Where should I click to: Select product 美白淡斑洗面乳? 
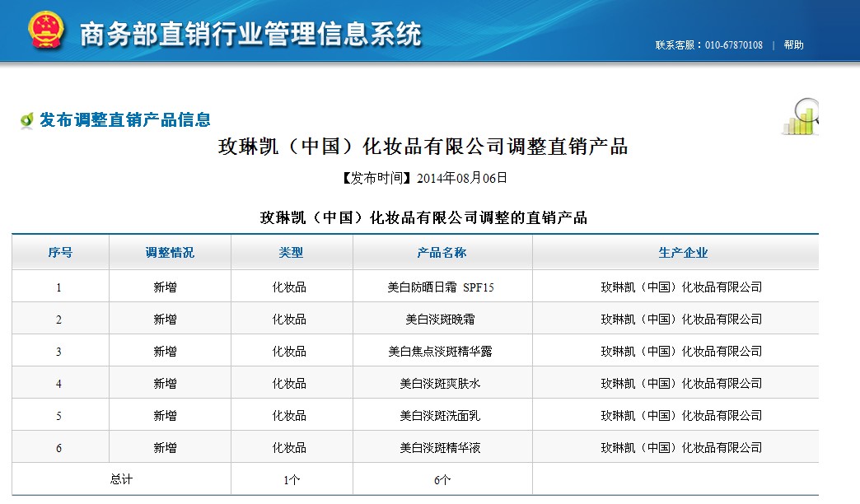[x=441, y=416]
